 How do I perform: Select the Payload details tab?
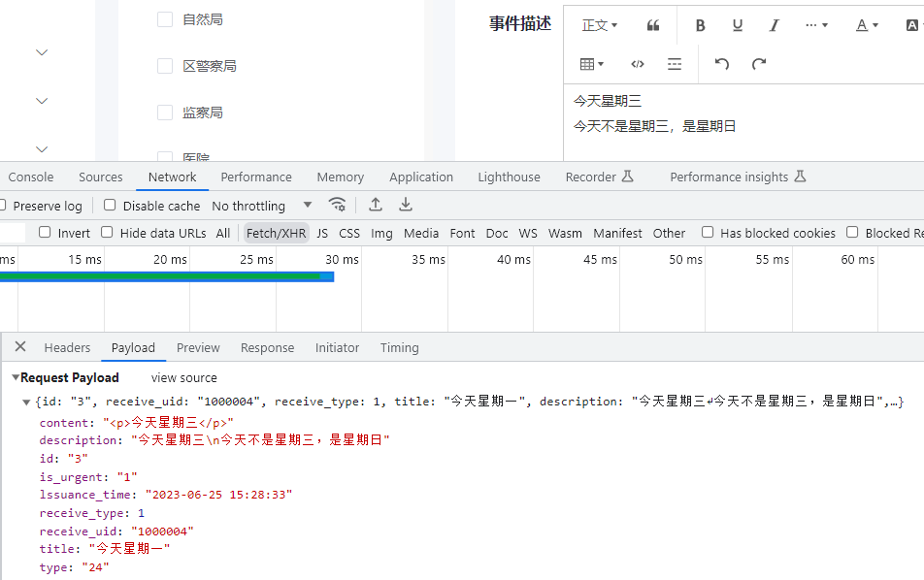click(x=133, y=348)
